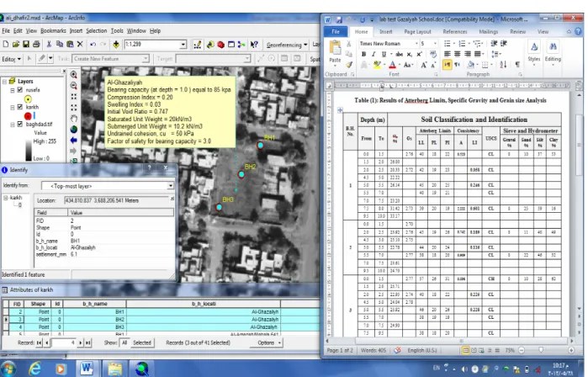This screenshot has height=377, width=588.
Task: Collapse the rusafa layer legend
Action: point(13,90)
